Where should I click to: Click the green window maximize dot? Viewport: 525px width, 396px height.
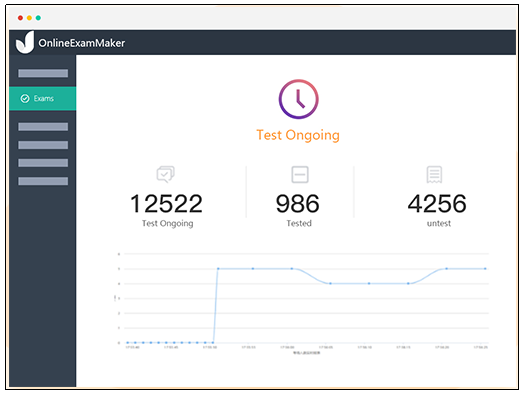pos(39,18)
